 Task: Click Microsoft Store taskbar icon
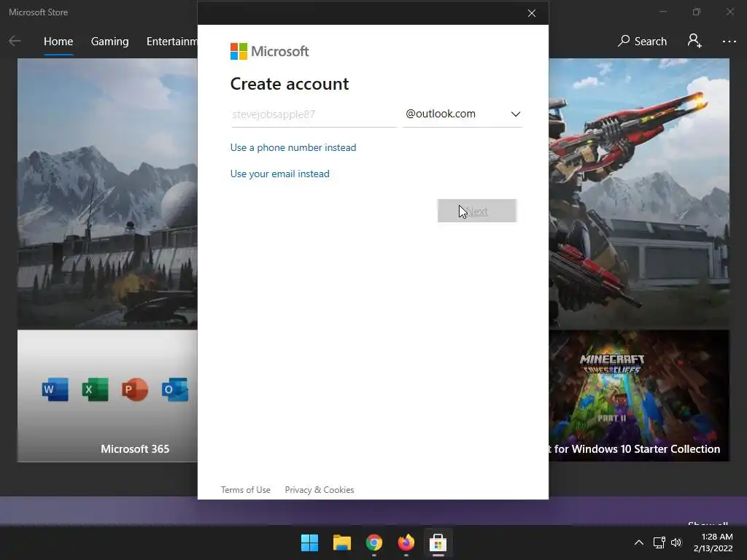coord(438,542)
